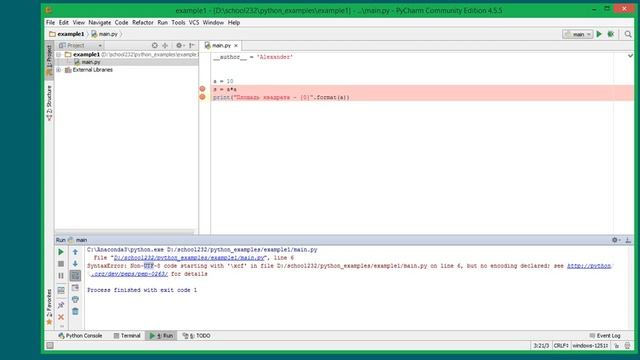Open the Refactor menu
Viewport: 640px width, 360px height.
pos(142,22)
